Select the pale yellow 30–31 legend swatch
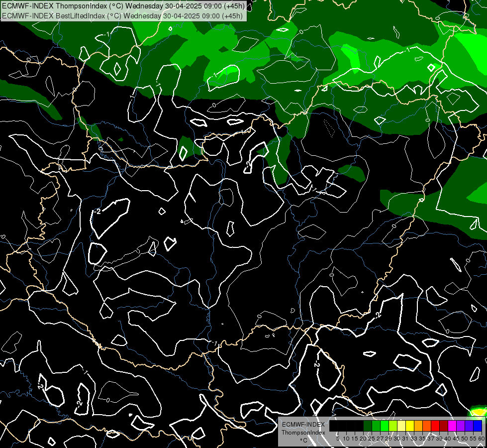Screen dimensions: 487x448 pyautogui.click(x=401, y=426)
